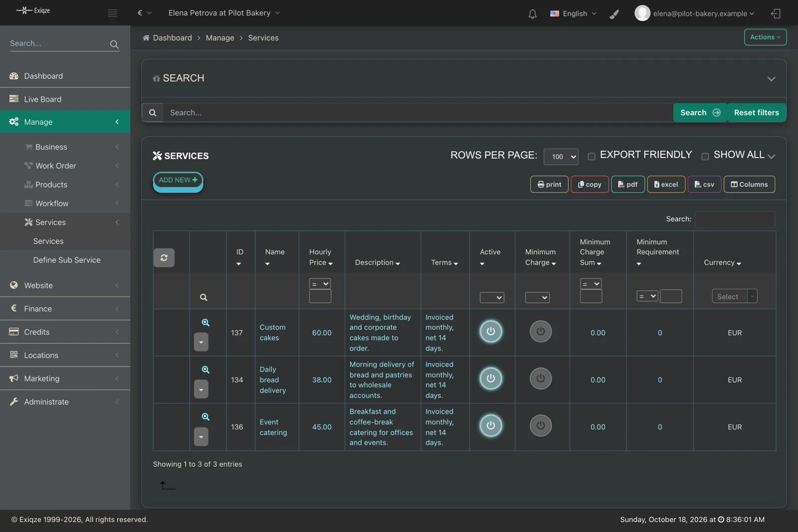The image size is (798, 532).
Task: Open the Active filter dropdown
Action: pyautogui.click(x=492, y=298)
